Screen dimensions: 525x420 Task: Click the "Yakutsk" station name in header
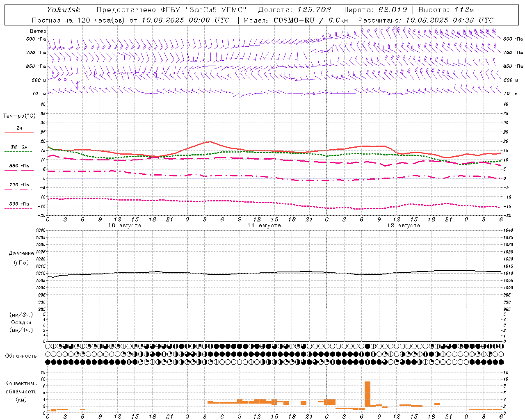click(x=63, y=10)
